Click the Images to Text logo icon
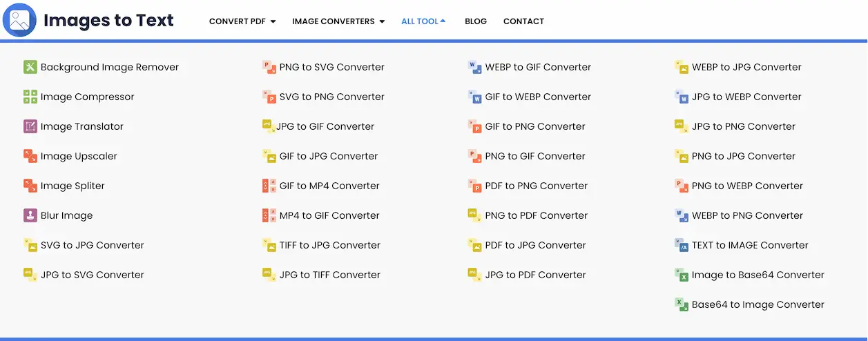868x341 pixels. point(19,20)
